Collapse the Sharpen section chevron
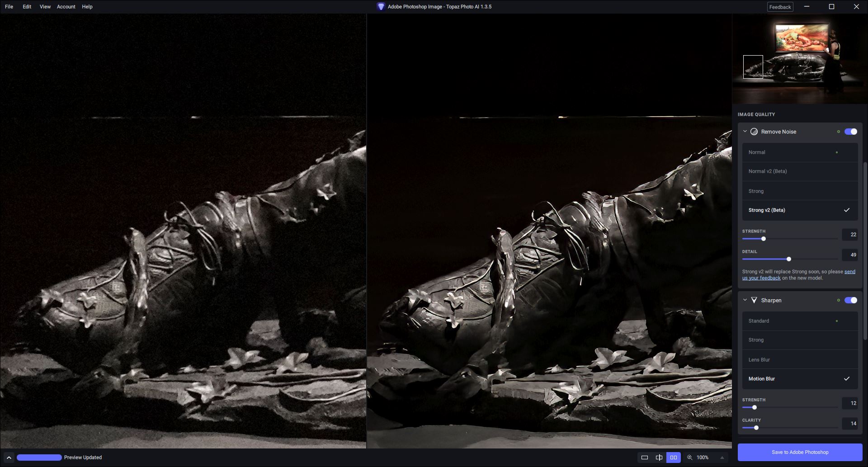Image resolution: width=868 pixels, height=467 pixels. (745, 300)
